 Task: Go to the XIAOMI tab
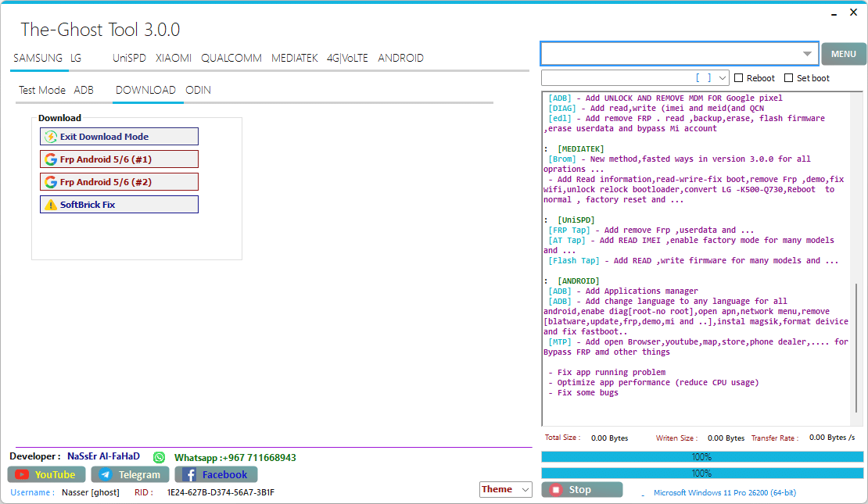[x=174, y=58]
